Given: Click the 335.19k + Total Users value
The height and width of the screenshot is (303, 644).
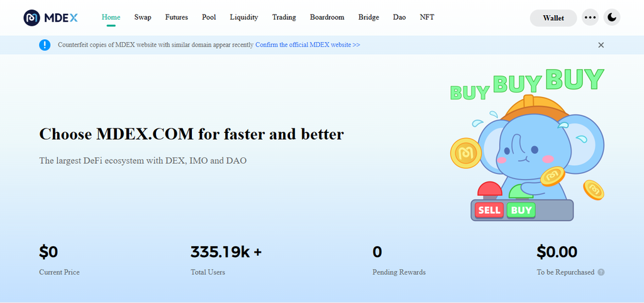Looking at the screenshot, I should pos(226,252).
